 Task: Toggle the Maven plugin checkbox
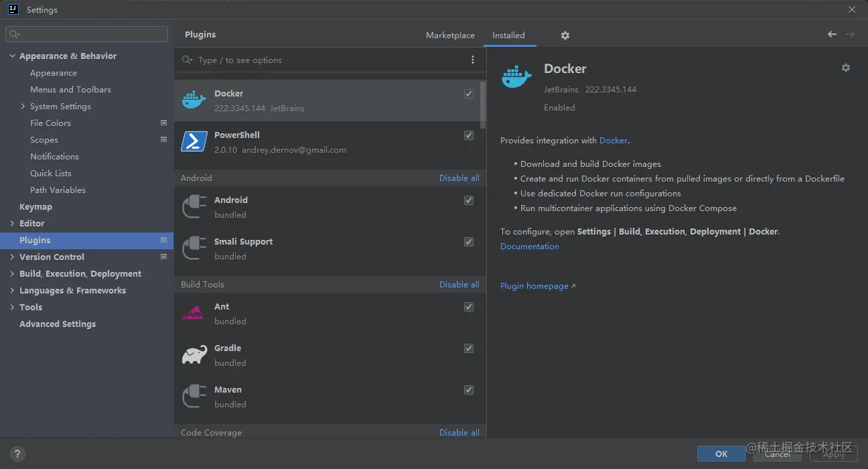(469, 390)
